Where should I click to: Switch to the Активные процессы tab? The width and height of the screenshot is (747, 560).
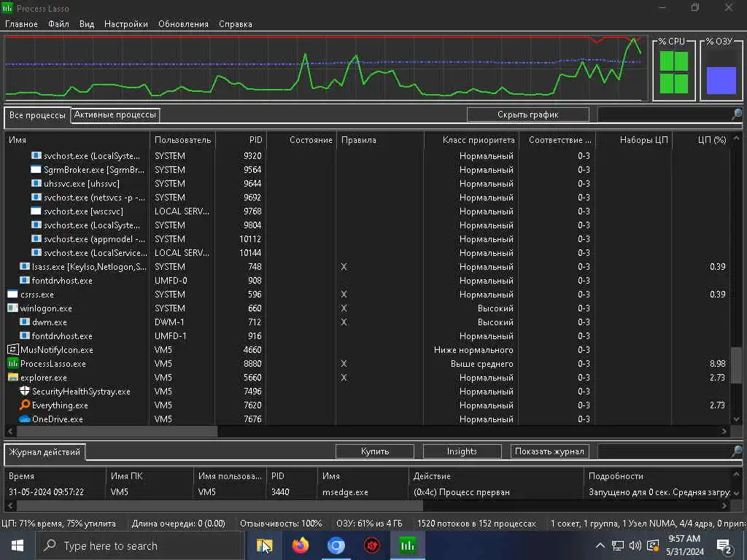pyautogui.click(x=115, y=114)
